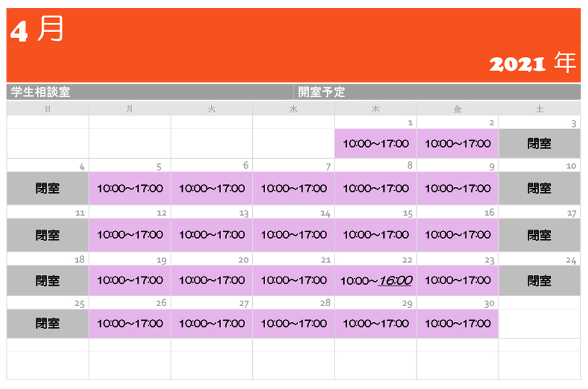Select April 24 閉室 cell
This screenshot has width=588, height=389.
tap(539, 281)
